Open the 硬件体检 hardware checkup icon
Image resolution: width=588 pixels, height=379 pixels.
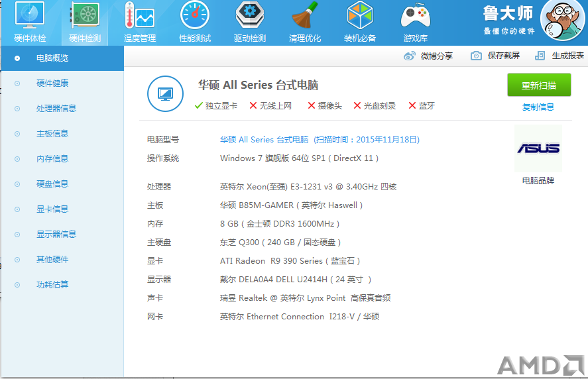(30, 23)
